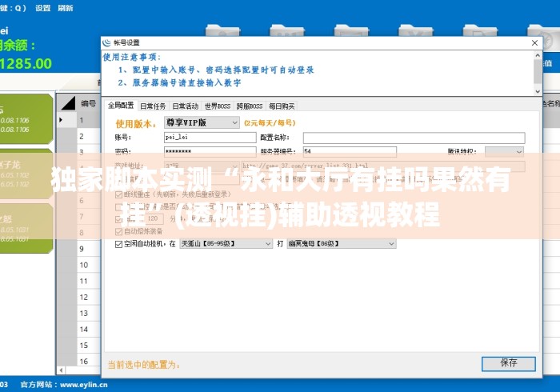Click the grid's left horizontal scroll arrow
560x392 pixels.
pos(61,370)
